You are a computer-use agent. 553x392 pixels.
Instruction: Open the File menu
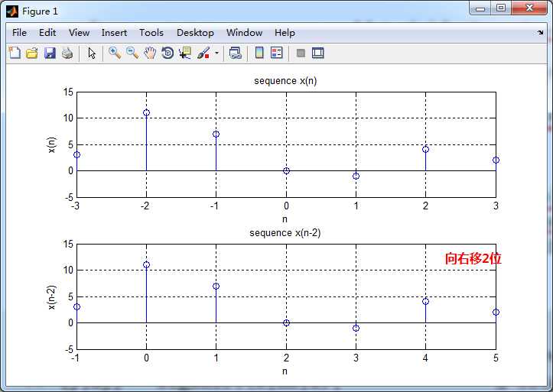19,33
